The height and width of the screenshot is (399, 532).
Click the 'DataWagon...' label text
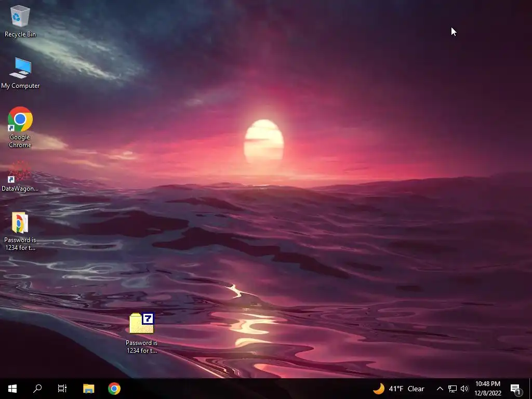(20, 189)
